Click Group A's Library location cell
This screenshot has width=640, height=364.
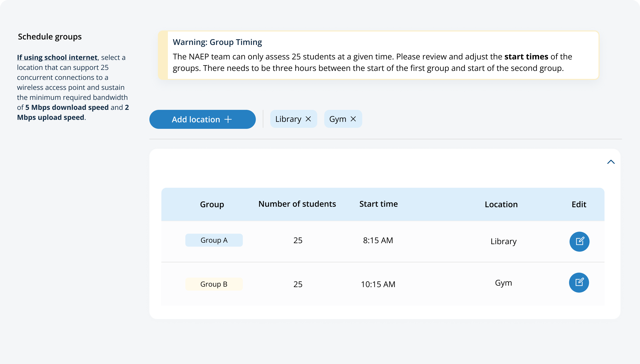[503, 241]
